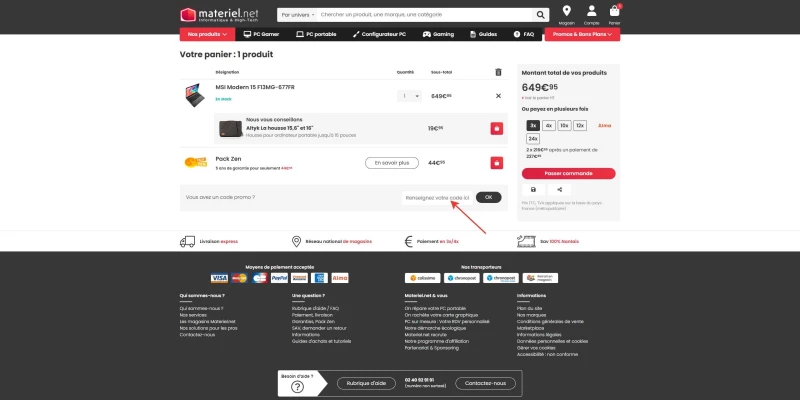Screen dimensions: 800x400
Task: Click the American Express payment logo
Action: 319,278
